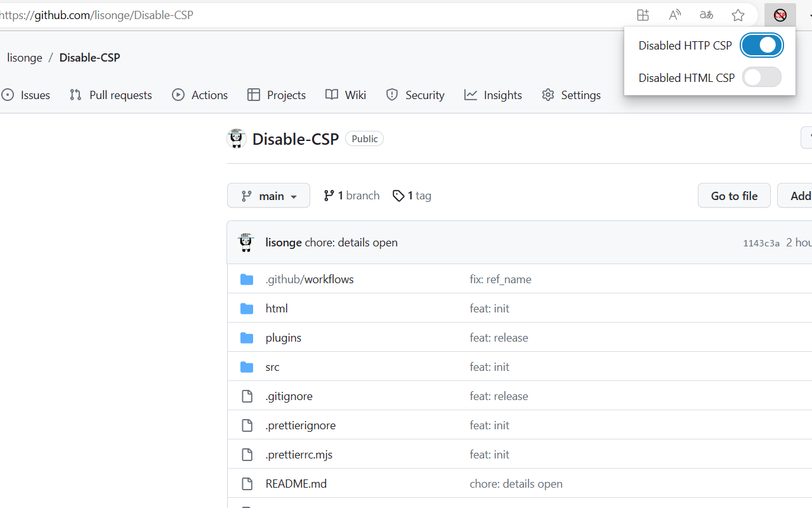Click file icon beside .prettierrc.mjs
Screen dimensions: 812x508
[247, 455]
